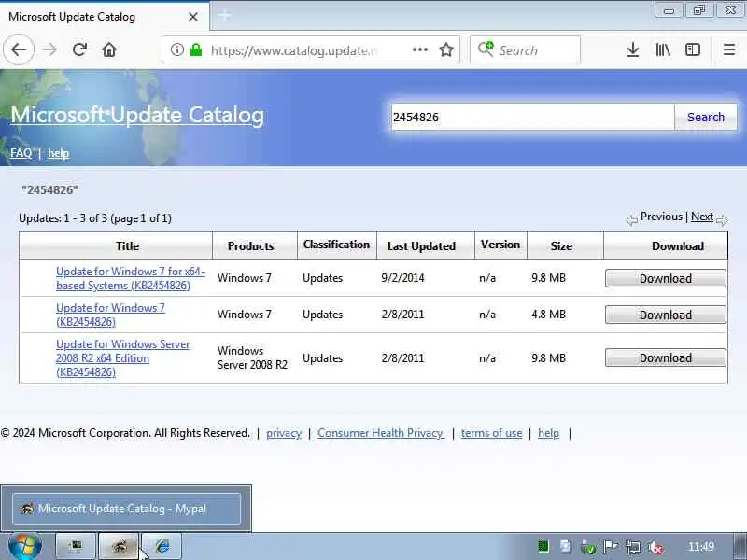Image resolution: width=747 pixels, height=560 pixels.
Task: Open Update for Windows 7 x64-based Systems link
Action: pos(131,278)
